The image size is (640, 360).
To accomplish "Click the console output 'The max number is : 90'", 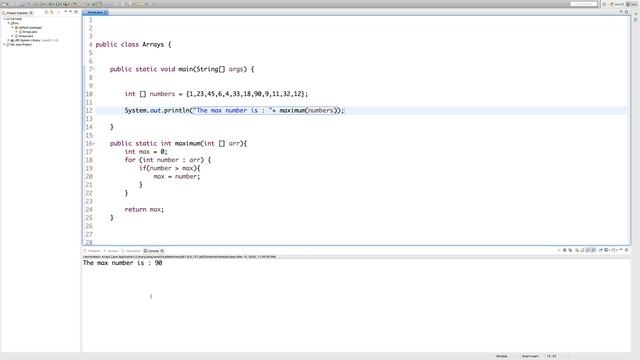I will click(122, 263).
